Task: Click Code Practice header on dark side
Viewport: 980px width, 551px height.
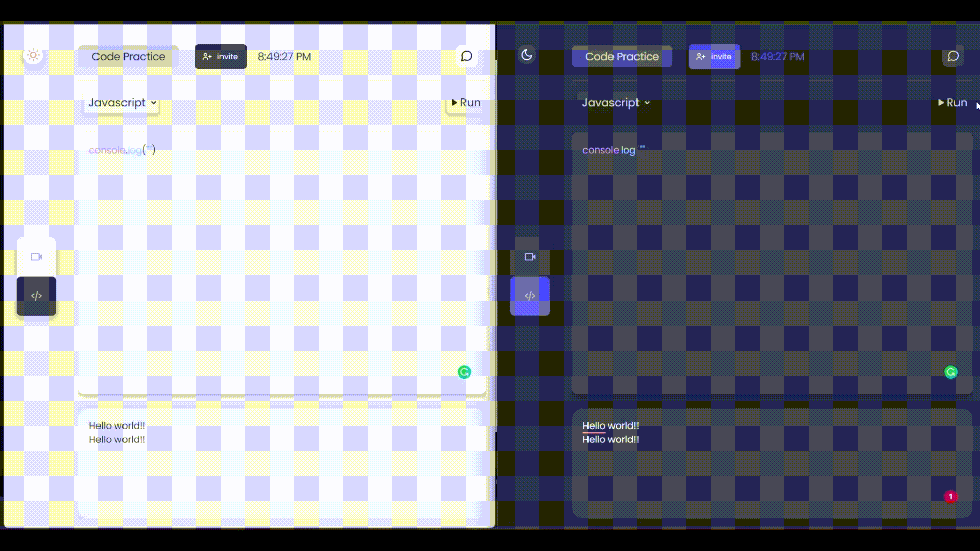Action: coord(622,56)
